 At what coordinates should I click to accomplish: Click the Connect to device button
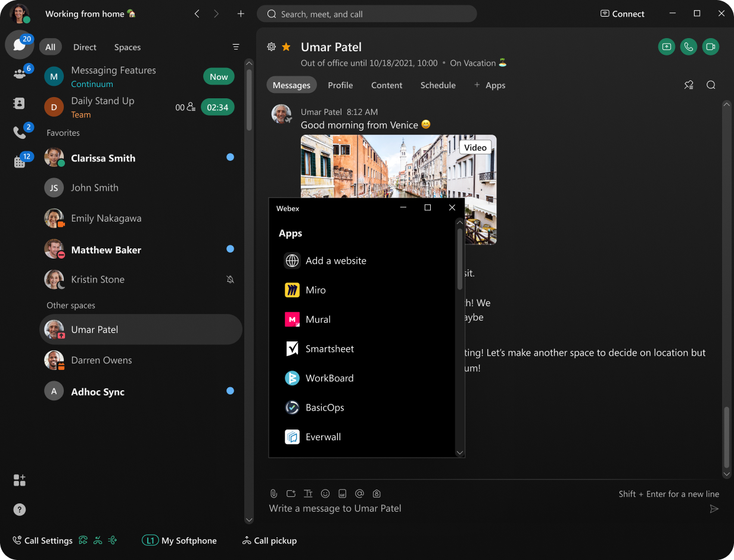[622, 14]
